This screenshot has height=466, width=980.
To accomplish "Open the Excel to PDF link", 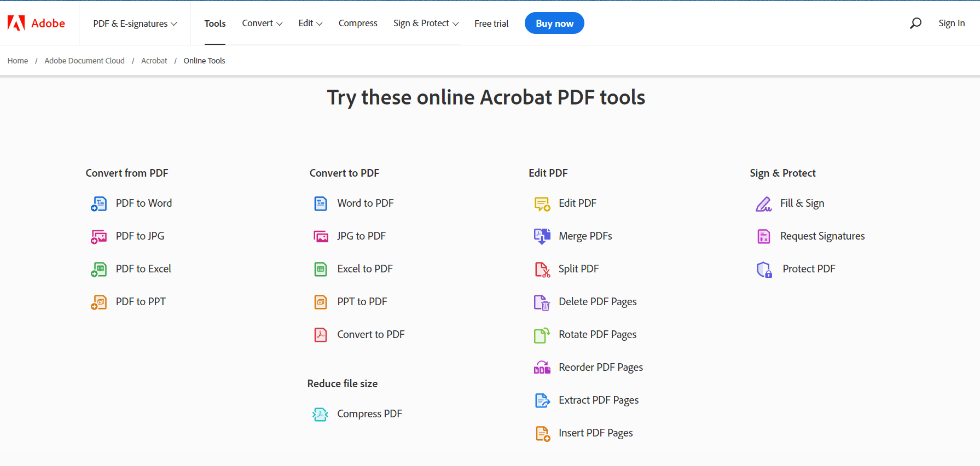I will tap(365, 269).
